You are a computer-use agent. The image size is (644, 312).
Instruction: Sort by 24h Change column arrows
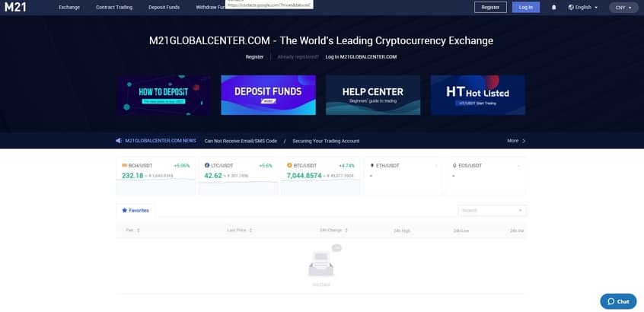click(x=346, y=231)
